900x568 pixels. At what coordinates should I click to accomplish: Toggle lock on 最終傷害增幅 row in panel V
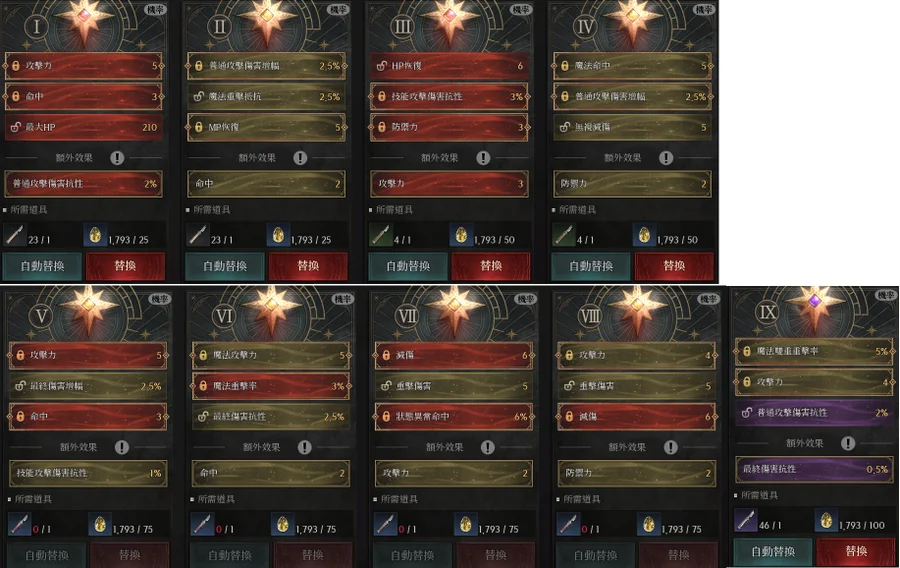click(x=20, y=386)
